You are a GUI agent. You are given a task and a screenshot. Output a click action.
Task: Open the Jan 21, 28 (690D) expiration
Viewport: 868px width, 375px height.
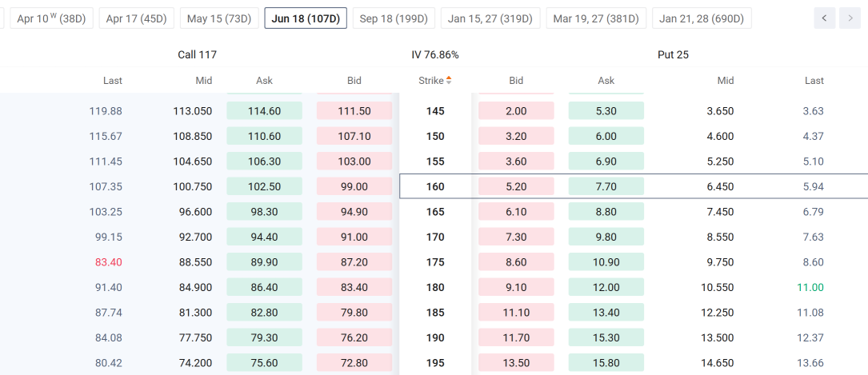(x=702, y=18)
